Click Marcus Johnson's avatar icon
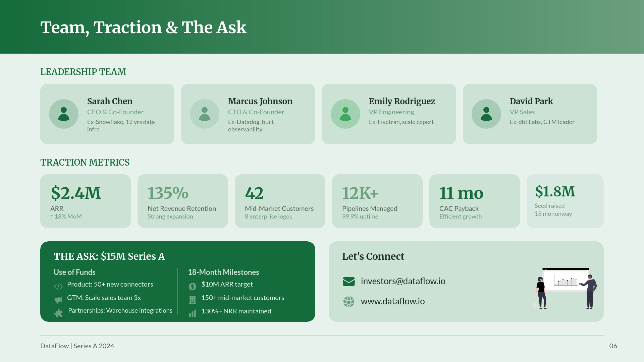This screenshot has width=644, height=362. click(x=205, y=114)
